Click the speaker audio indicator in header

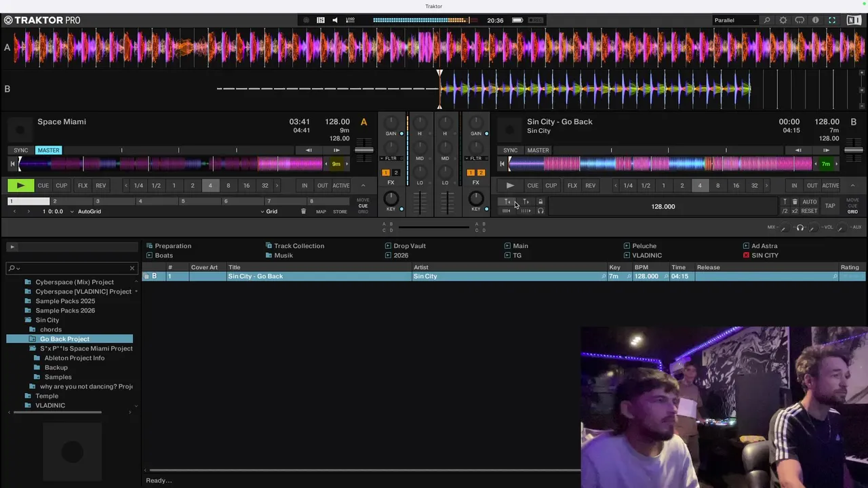click(335, 20)
